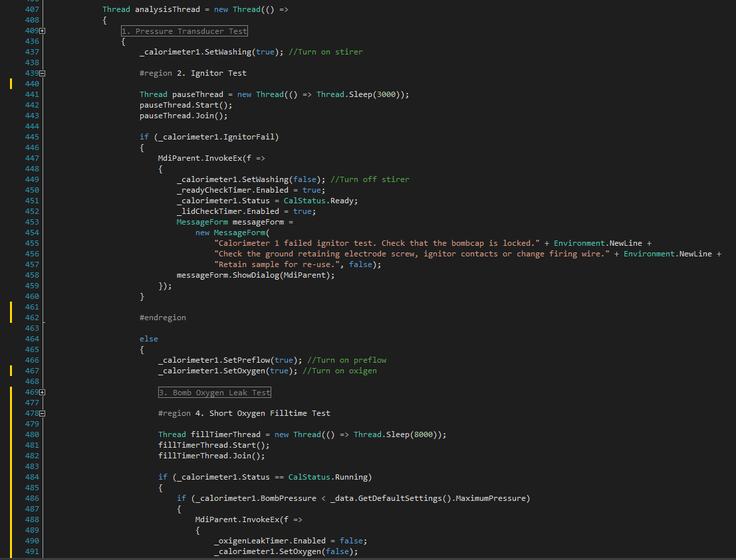The image size is (736, 560).
Task: Click line number 407 in the gutter
Action: 32,9
